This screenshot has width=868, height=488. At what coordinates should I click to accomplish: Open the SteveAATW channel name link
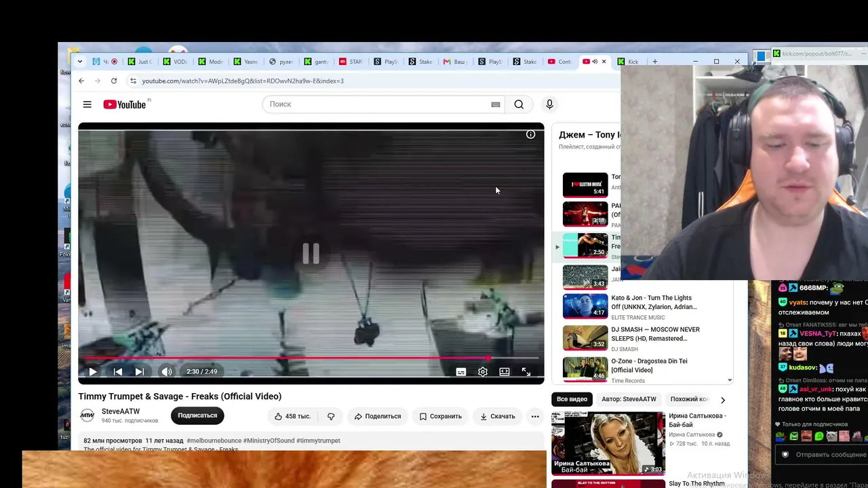pyautogui.click(x=121, y=411)
